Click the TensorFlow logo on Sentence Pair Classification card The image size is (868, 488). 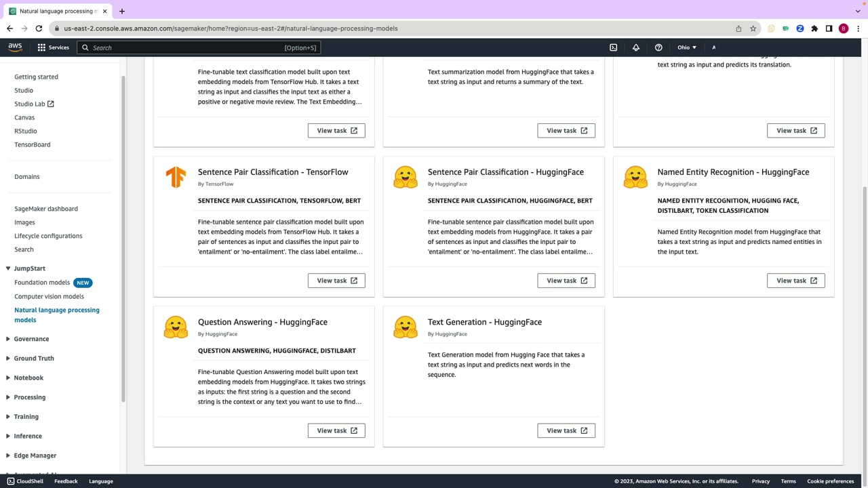[176, 177]
